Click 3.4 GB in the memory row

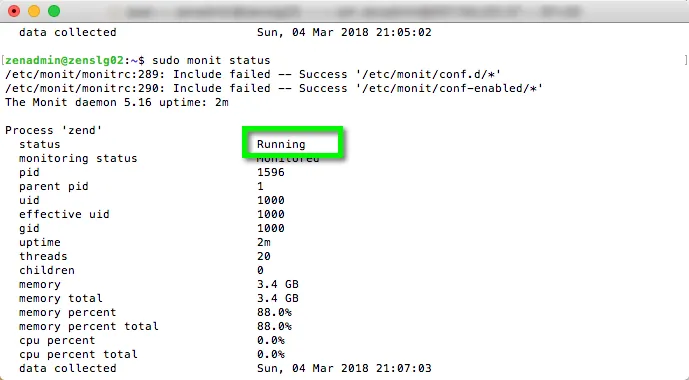(x=278, y=284)
